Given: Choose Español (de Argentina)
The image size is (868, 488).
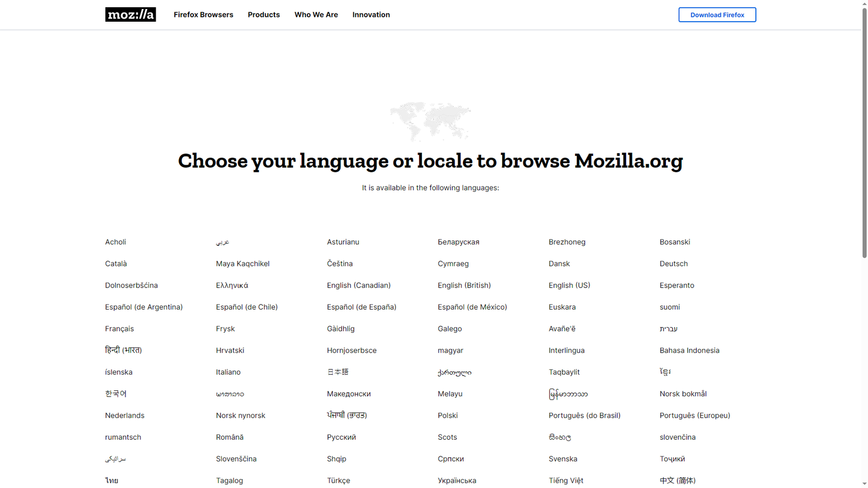Looking at the screenshot, I should (x=143, y=307).
